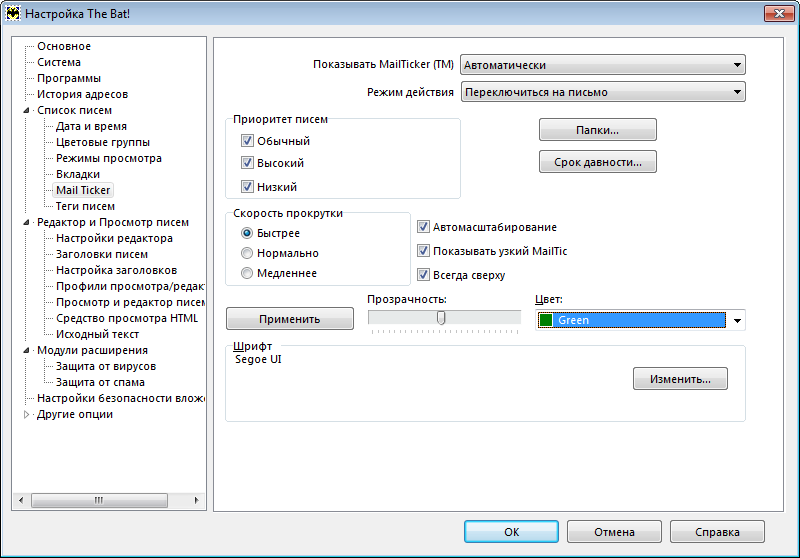Select Режимы просмотра tree item

[109, 159]
